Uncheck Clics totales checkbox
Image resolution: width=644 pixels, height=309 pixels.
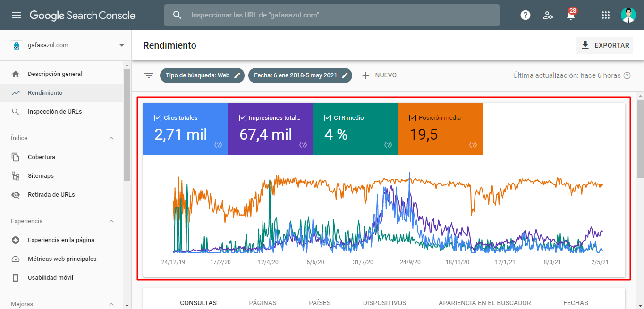(x=158, y=118)
